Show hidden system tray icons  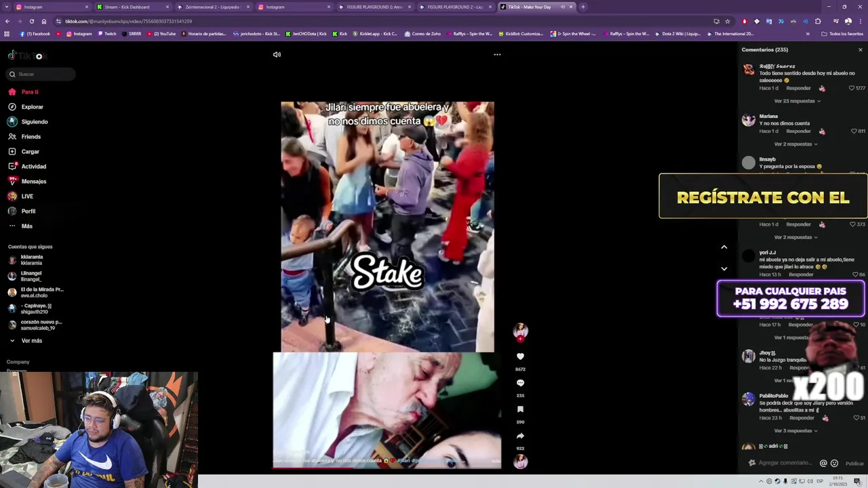761,481
